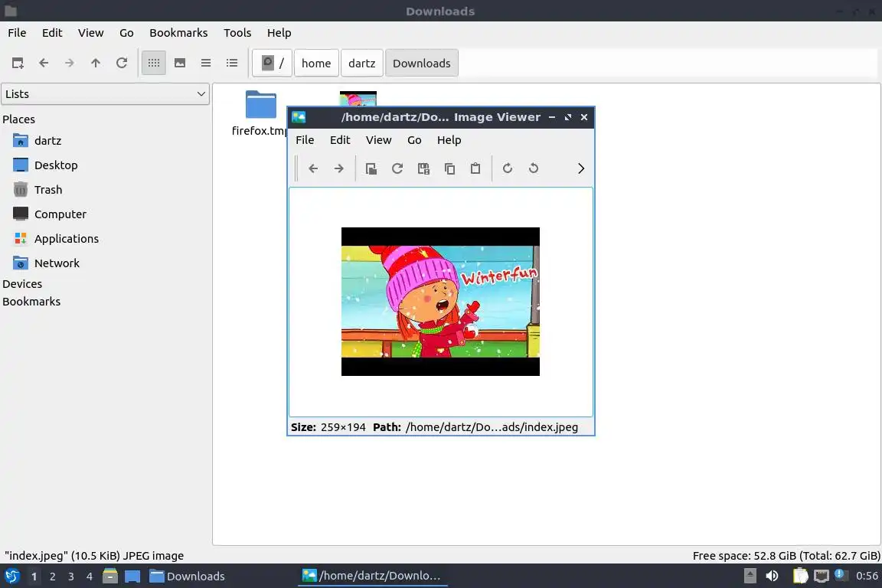This screenshot has width=882, height=588.
Task: Go back in the Downloads file manager
Action: pos(44,63)
